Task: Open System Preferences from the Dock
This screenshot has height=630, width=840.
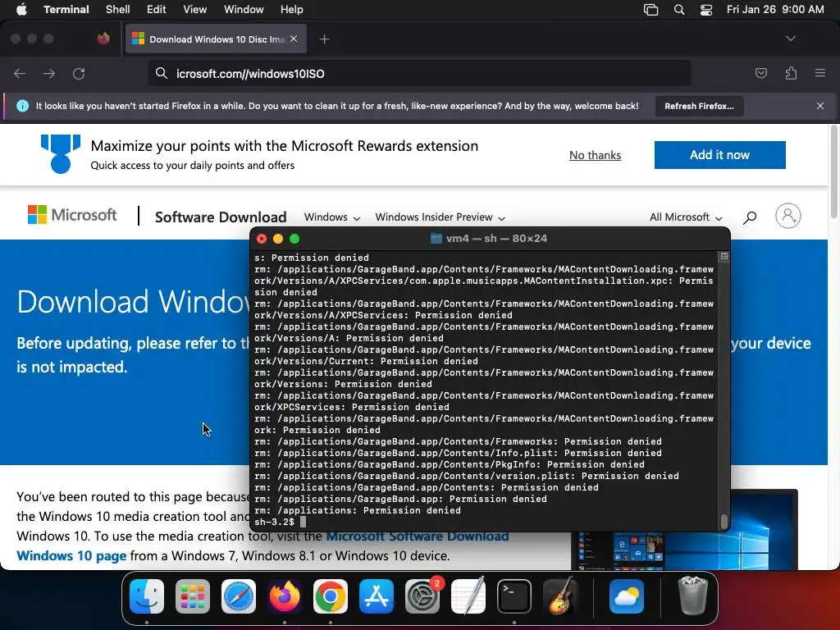Action: pos(422,596)
